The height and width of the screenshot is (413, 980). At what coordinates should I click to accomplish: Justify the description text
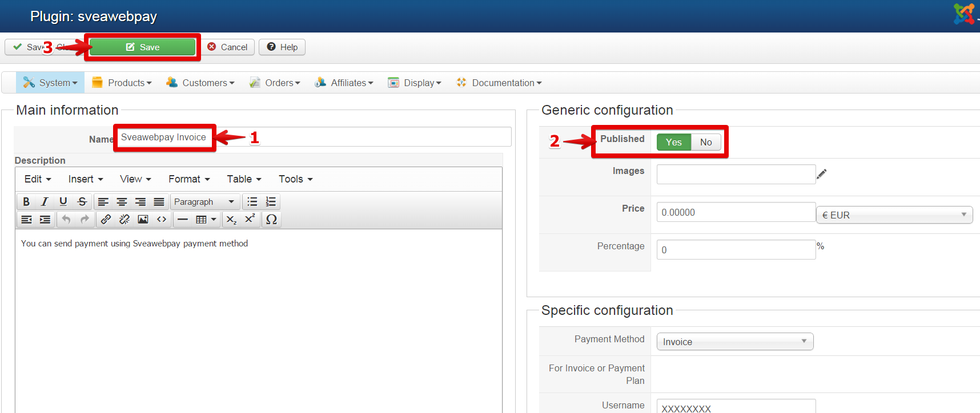[x=159, y=202]
